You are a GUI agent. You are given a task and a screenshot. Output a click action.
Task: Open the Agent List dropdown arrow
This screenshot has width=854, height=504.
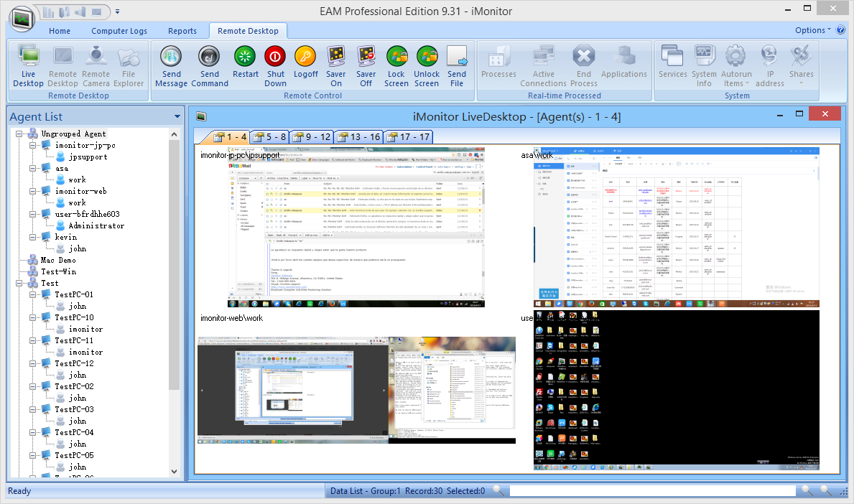coord(177,117)
